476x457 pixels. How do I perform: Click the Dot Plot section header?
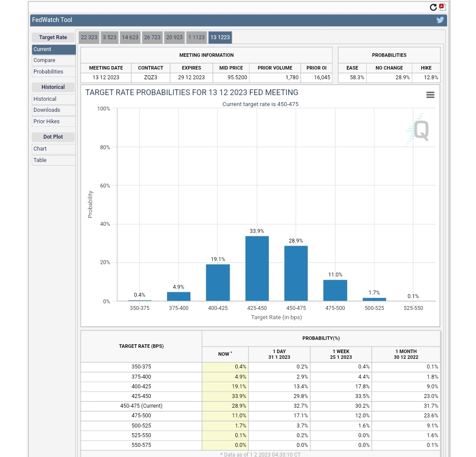pos(53,137)
